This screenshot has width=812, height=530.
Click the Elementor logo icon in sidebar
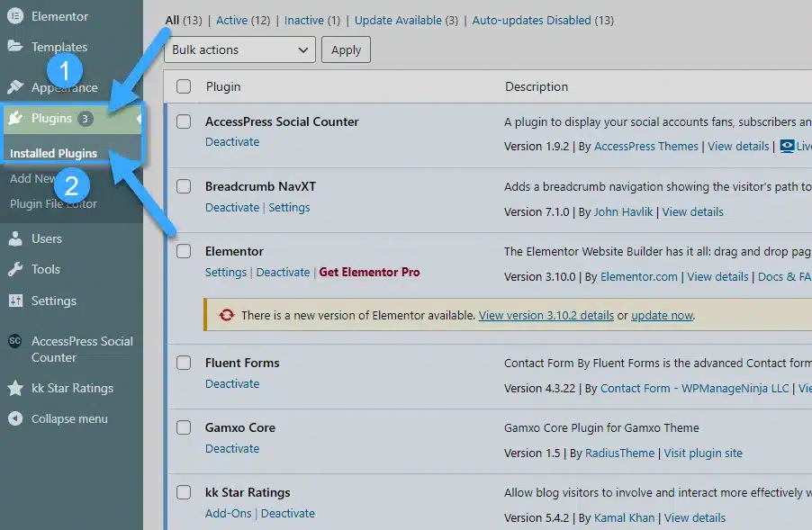point(15,16)
